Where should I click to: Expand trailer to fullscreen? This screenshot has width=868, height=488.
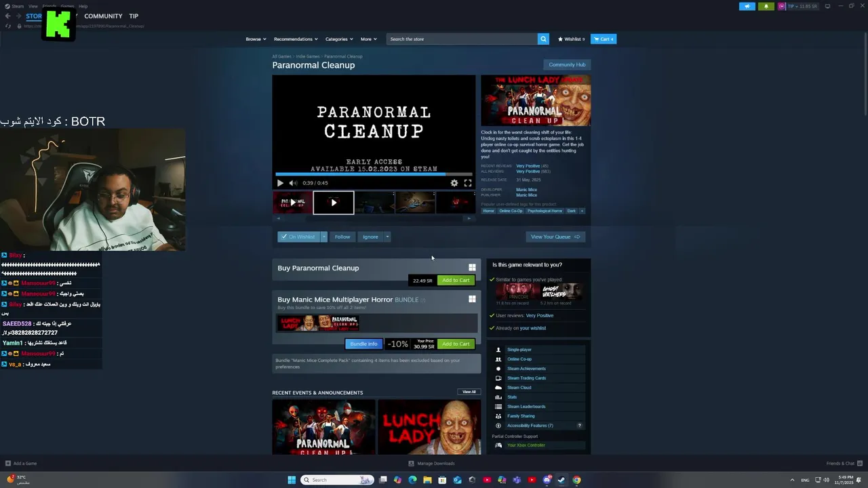468,183
